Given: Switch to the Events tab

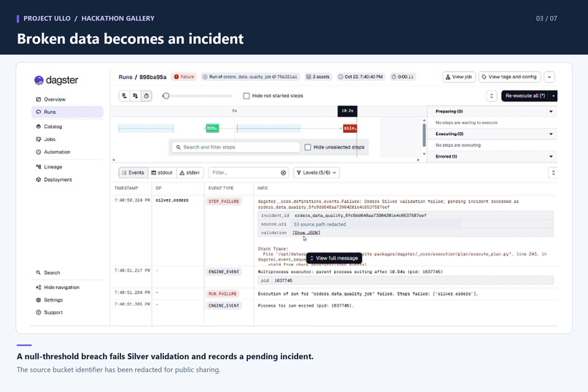Looking at the screenshot, I should [x=133, y=173].
